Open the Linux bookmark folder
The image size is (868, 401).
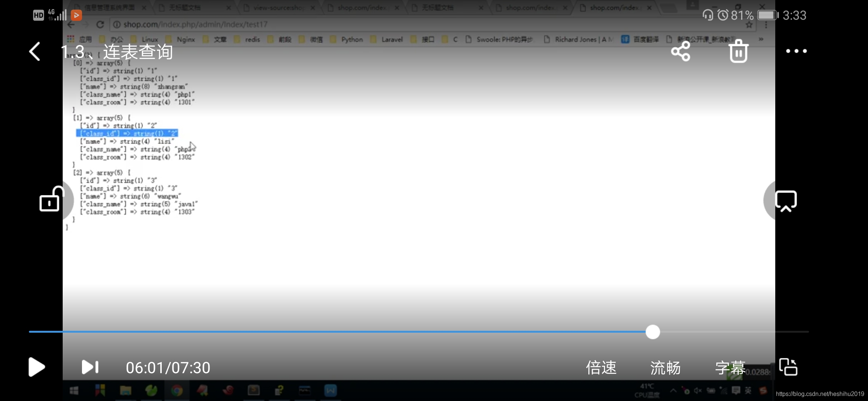pos(145,39)
